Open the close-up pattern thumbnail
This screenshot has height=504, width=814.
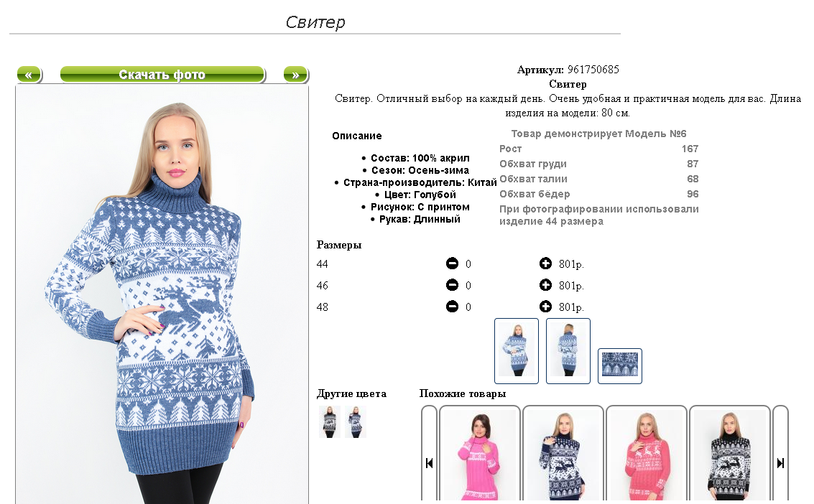(x=620, y=366)
